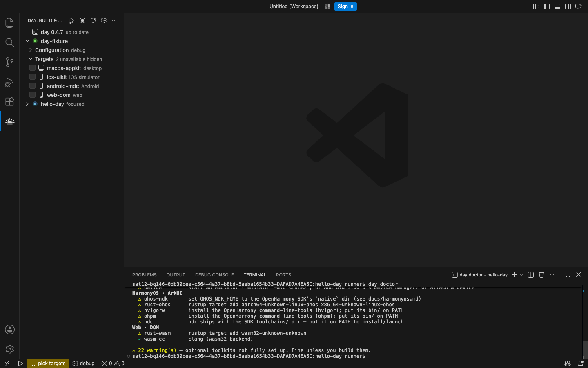Viewport: 588px width, 368px height.
Task: Collapse the Targets section
Action: coord(30,59)
